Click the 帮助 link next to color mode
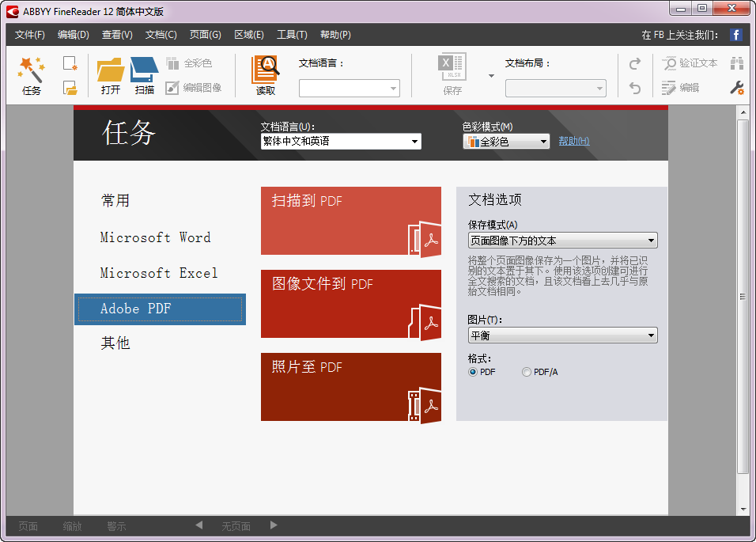Image resolution: width=756 pixels, height=542 pixels. [x=573, y=141]
